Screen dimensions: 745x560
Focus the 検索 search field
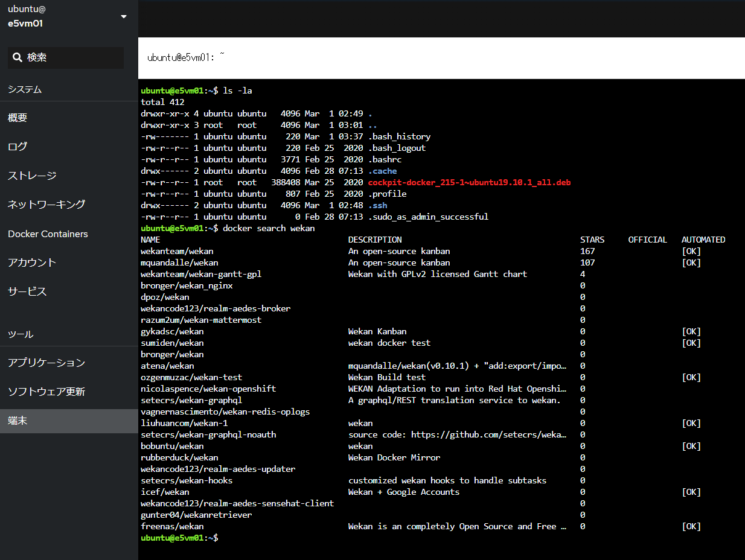[x=66, y=58]
